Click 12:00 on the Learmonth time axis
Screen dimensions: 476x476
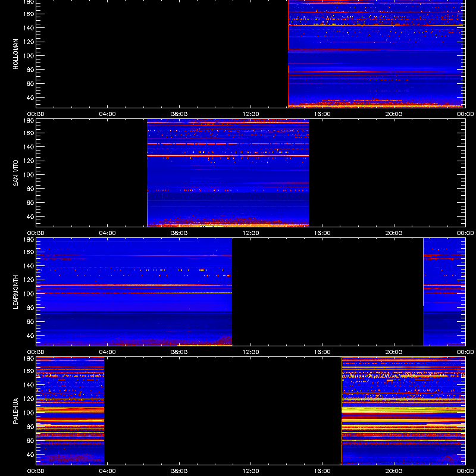pos(250,352)
